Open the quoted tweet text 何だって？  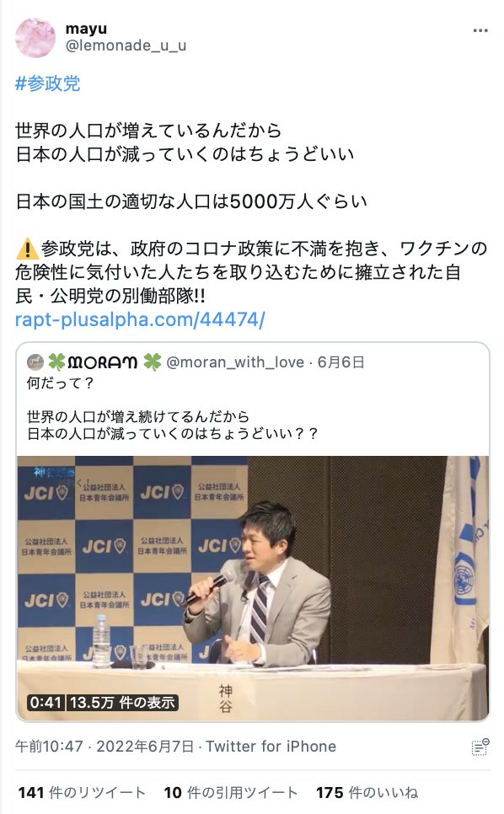(x=60, y=383)
